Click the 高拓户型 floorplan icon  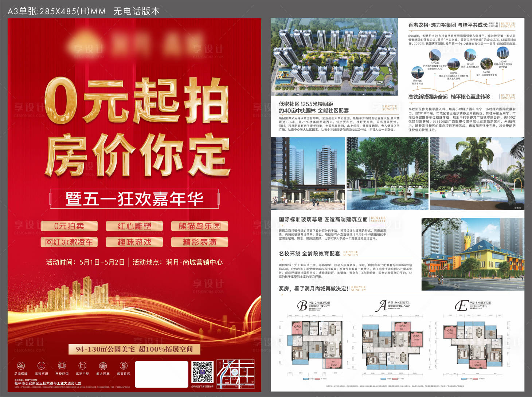tap(82, 365)
